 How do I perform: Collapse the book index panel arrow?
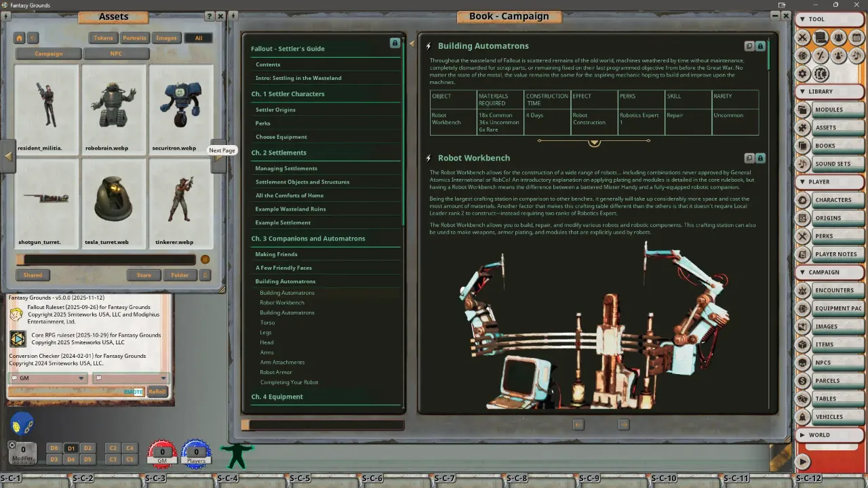point(411,43)
